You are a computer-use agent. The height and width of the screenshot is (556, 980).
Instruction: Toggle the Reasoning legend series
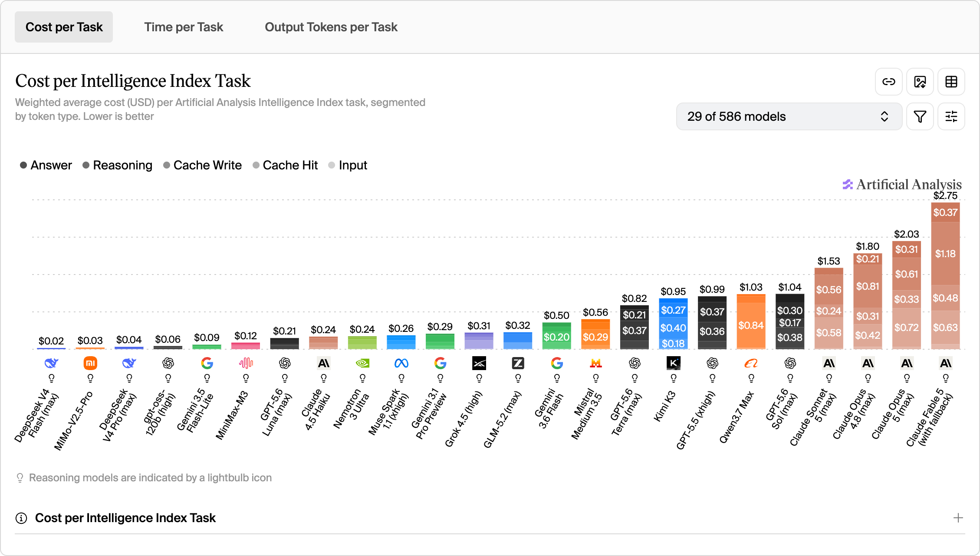click(117, 165)
